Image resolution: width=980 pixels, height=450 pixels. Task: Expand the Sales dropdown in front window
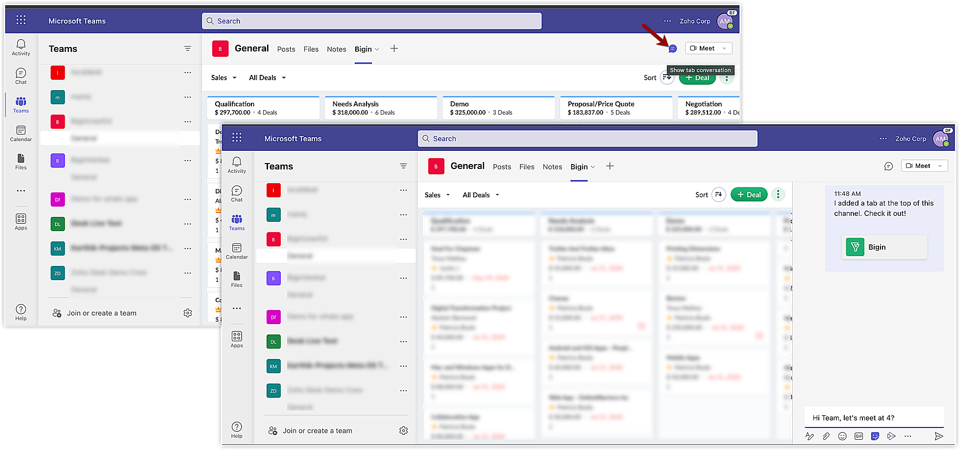click(437, 195)
